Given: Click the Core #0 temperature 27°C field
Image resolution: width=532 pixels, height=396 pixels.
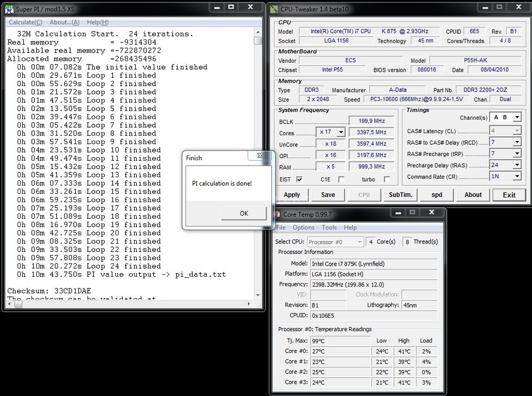Looking at the screenshot, I should pos(340,351).
